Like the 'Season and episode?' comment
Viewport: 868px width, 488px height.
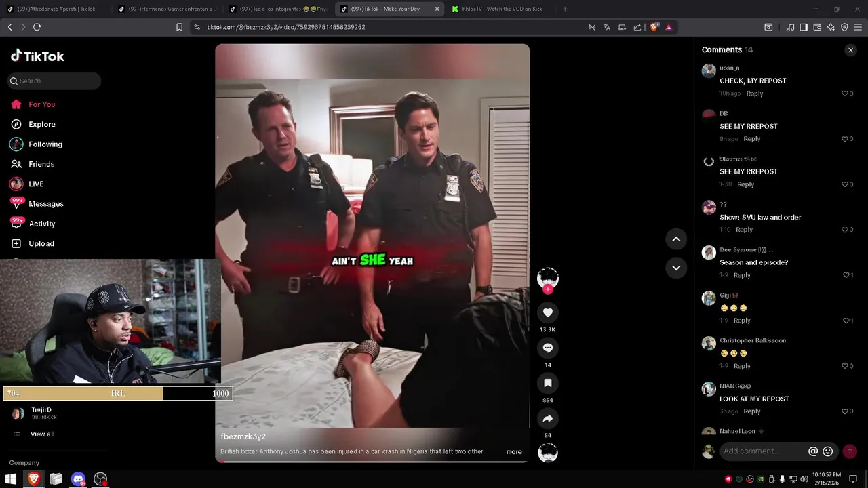tap(845, 275)
